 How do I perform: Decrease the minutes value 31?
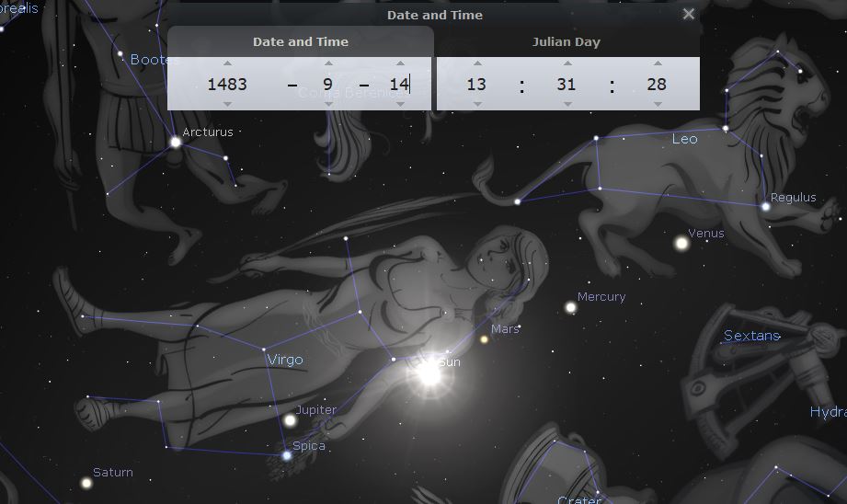[567, 104]
